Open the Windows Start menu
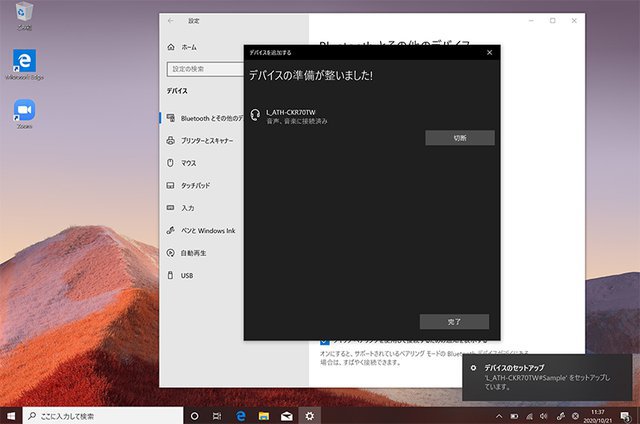This screenshot has width=640, height=424. [11, 415]
